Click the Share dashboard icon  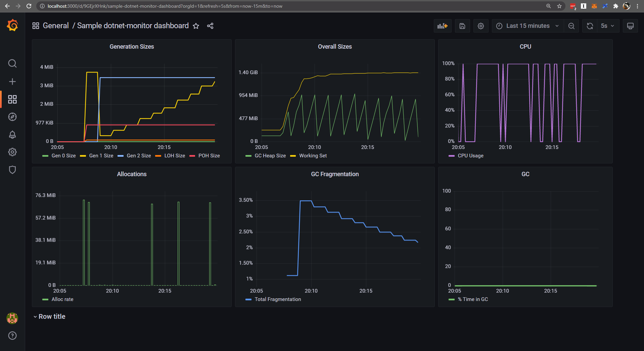(x=210, y=26)
